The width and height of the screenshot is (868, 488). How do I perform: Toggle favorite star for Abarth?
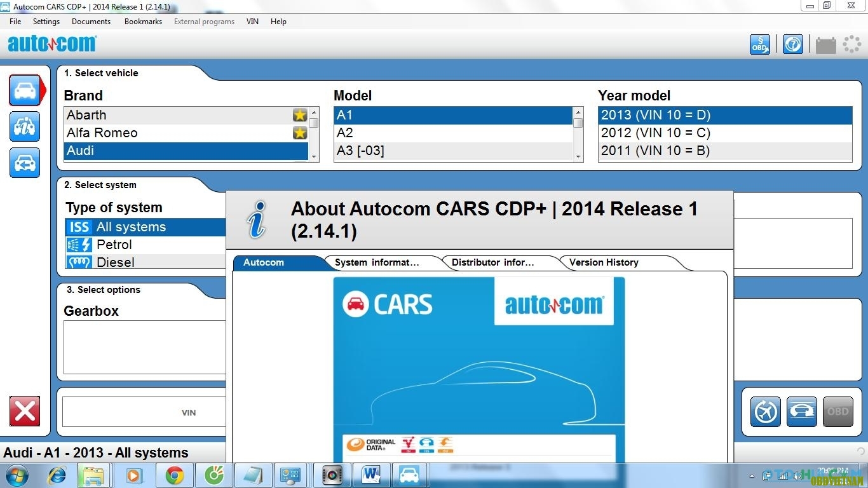300,115
